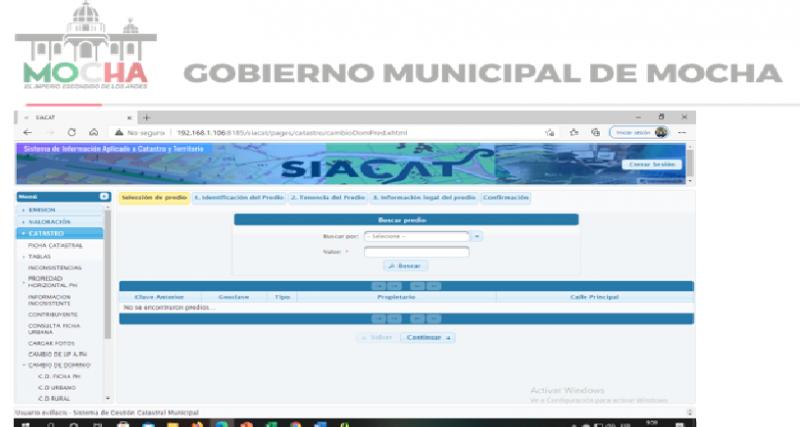800x427 pixels.
Task: Open the Buscar por dropdown
Action: pyautogui.click(x=417, y=236)
